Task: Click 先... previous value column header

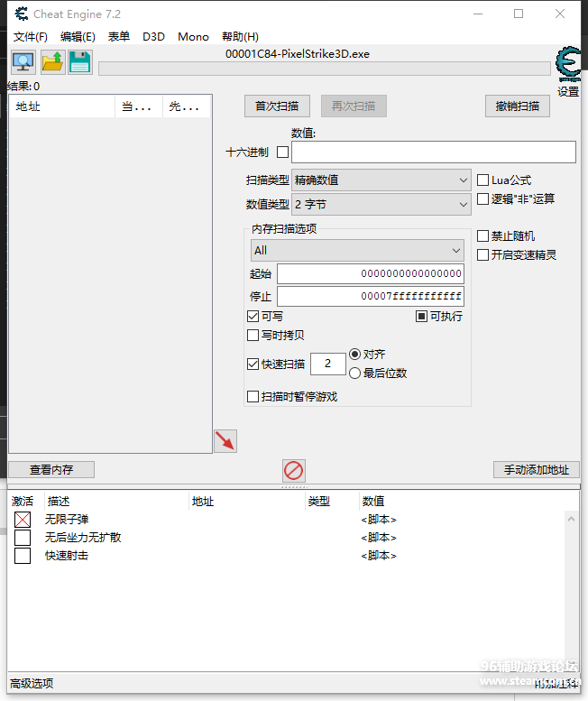Action: pyautogui.click(x=187, y=106)
